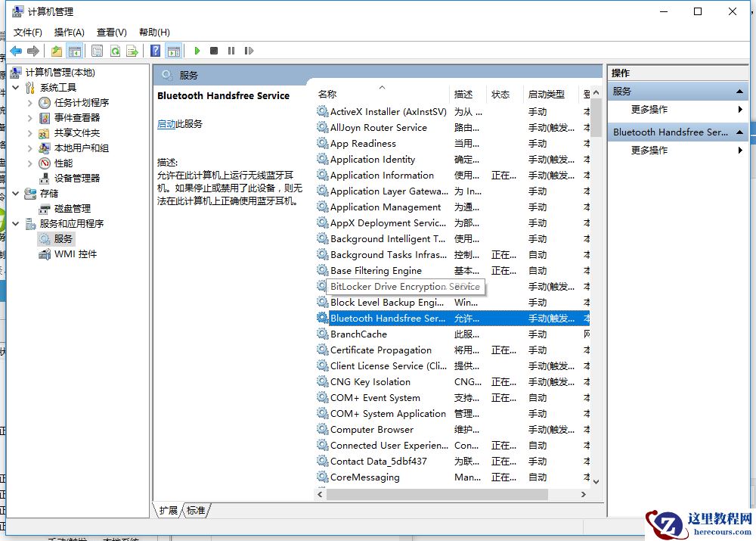Click the Export list toolbar icon
The width and height of the screenshot is (756, 541).
132,51
